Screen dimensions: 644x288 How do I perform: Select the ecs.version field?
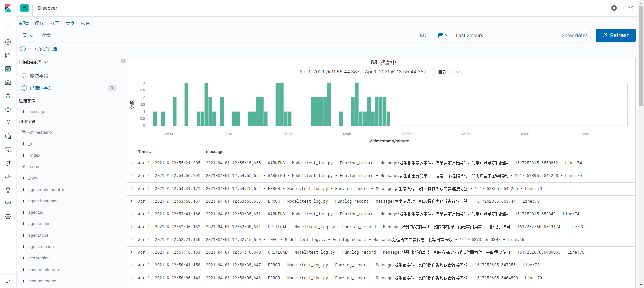(39, 258)
